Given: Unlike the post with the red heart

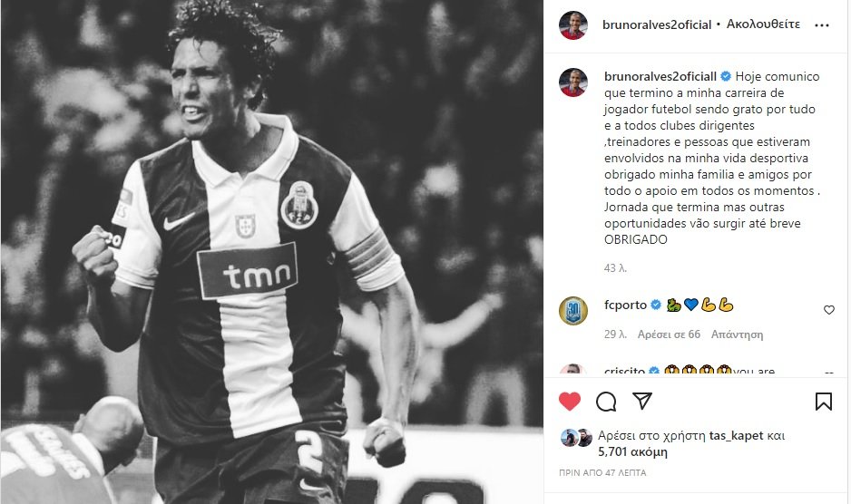Looking at the screenshot, I should coord(570,402).
